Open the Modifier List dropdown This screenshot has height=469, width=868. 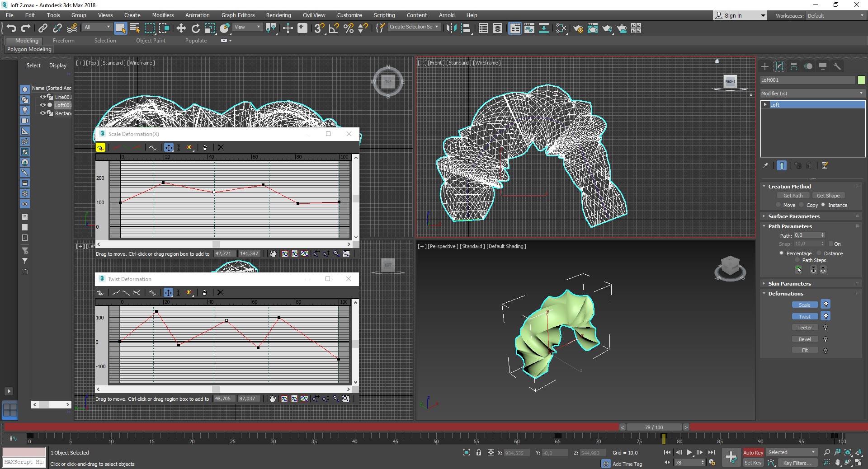point(812,93)
